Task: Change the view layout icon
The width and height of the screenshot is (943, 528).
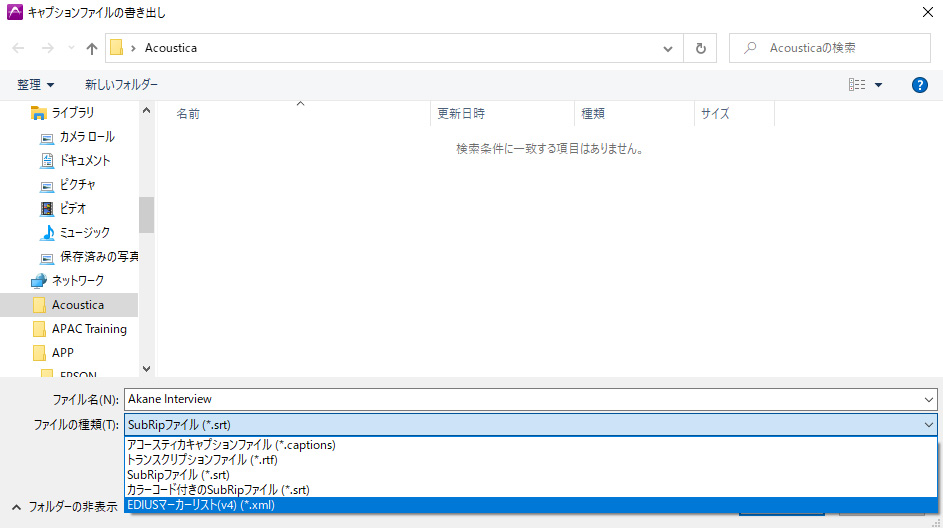Action: 857,85
